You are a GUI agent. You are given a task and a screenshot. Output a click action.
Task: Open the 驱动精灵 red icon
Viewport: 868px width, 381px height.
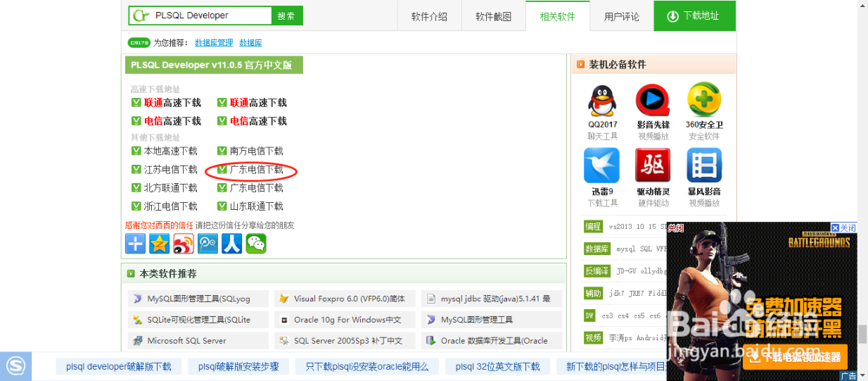tap(654, 166)
